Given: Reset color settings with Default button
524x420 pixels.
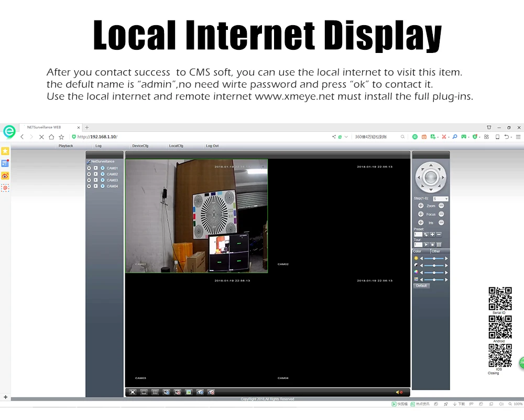Looking at the screenshot, I should [421, 286].
